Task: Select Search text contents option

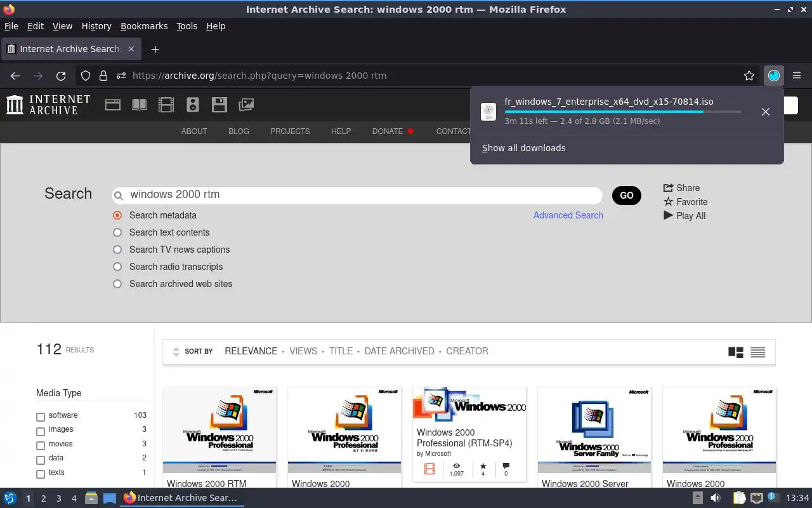Action: tap(117, 232)
